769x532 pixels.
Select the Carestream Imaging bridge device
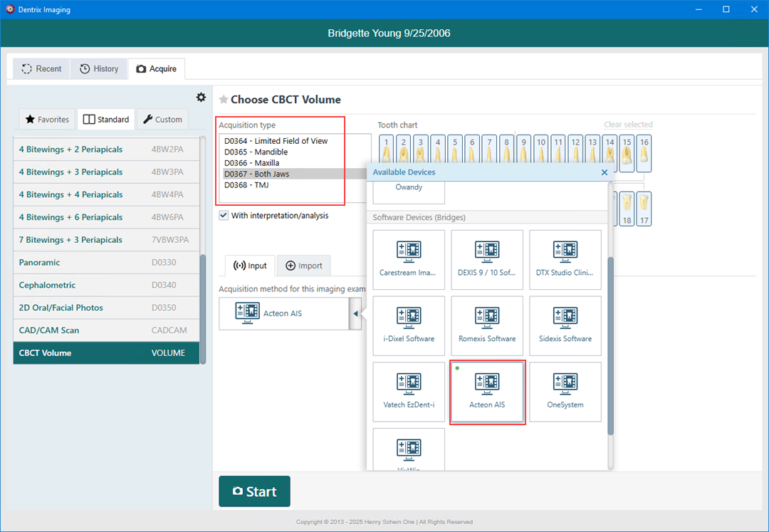[x=409, y=259]
